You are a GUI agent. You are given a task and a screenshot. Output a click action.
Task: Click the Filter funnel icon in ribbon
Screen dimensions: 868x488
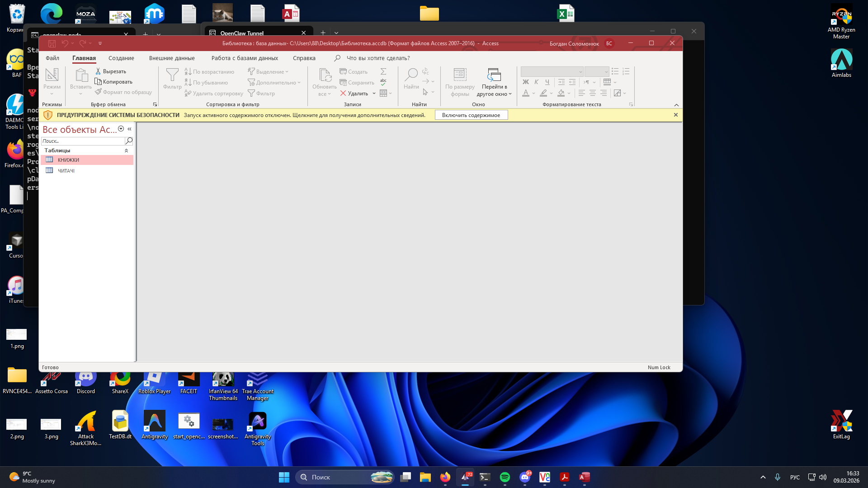pyautogui.click(x=172, y=75)
